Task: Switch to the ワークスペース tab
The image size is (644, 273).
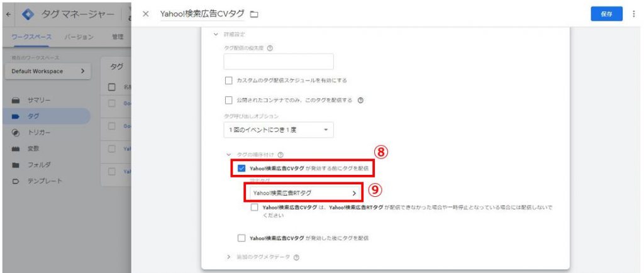Action: 31,37
